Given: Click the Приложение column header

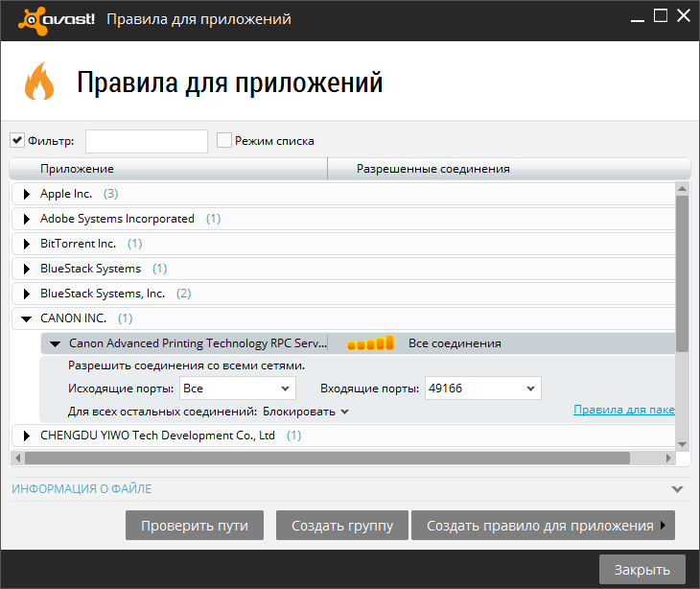Looking at the screenshot, I should [x=169, y=169].
